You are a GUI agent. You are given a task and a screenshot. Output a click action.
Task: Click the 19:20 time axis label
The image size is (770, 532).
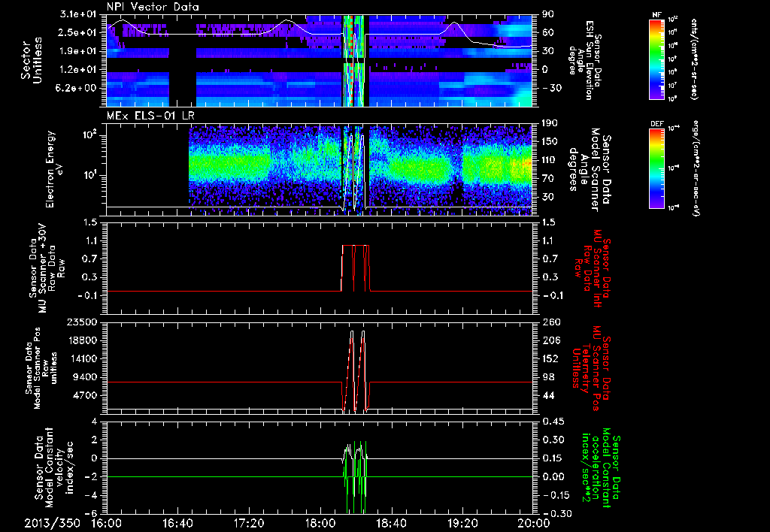[462, 523]
